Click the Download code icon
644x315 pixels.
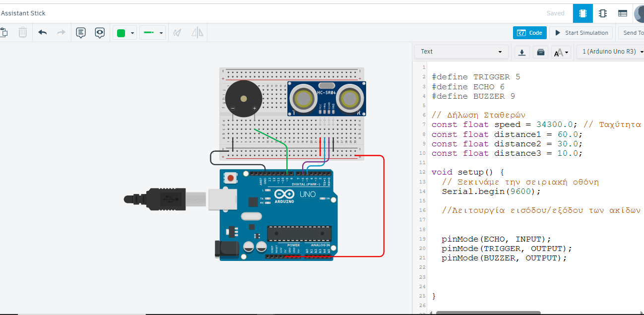pos(521,52)
